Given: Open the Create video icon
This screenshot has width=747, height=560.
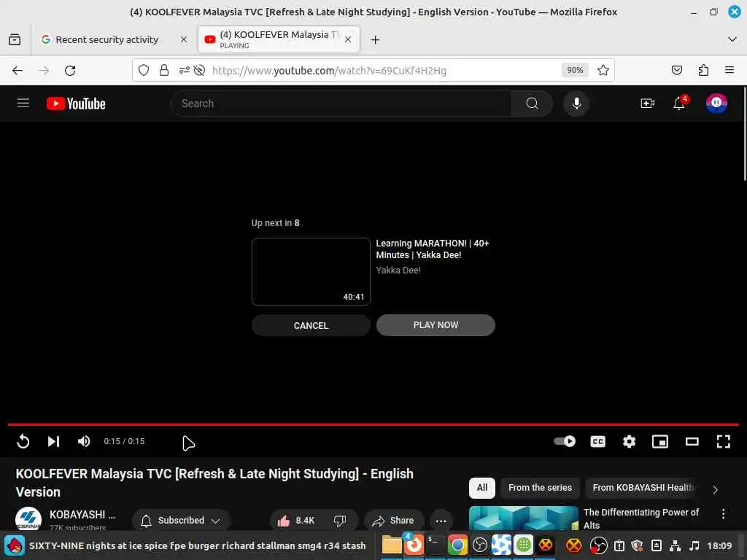Looking at the screenshot, I should click(647, 104).
